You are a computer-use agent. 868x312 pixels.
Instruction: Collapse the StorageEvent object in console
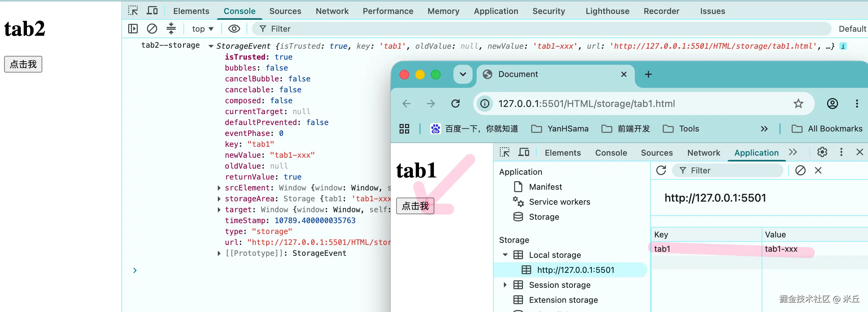(x=211, y=46)
